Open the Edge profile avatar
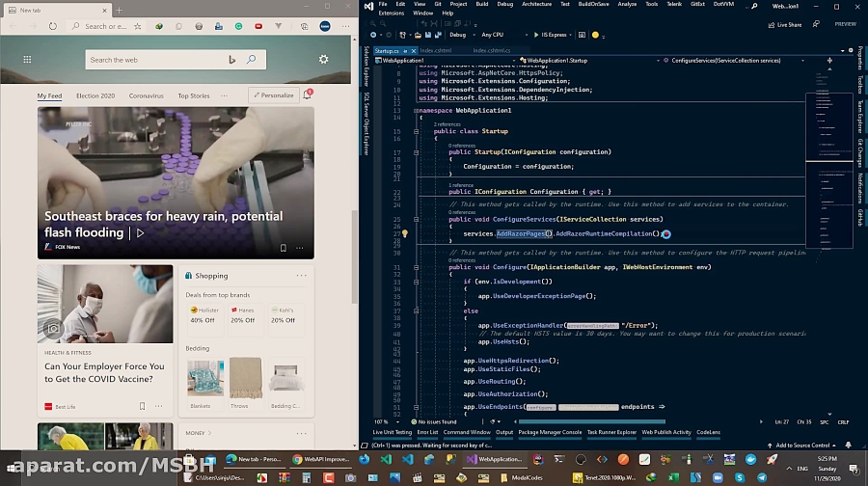 325,26
